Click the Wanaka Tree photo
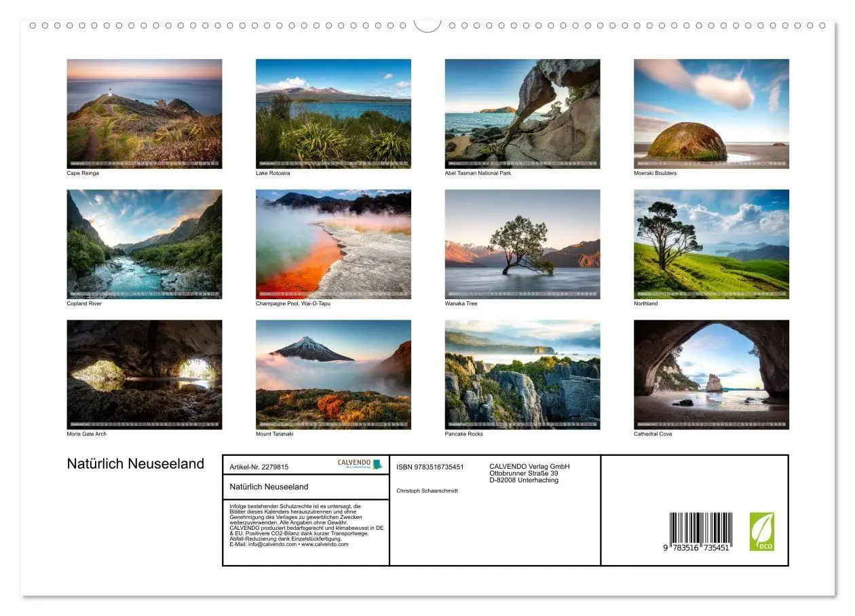Image resolution: width=855 pixels, height=616 pixels. 522,244
